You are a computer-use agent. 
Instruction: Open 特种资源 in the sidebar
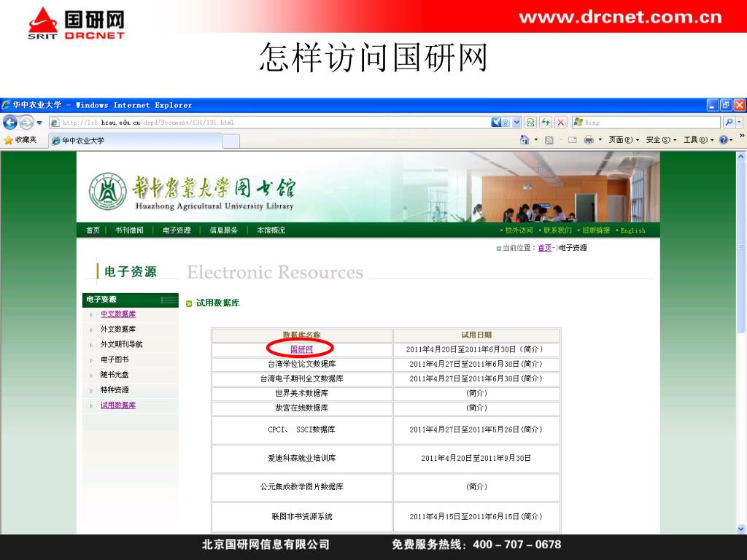point(115,390)
